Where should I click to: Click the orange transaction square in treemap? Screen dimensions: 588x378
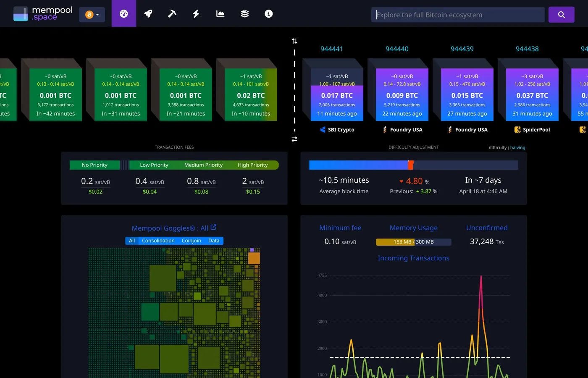254,258
